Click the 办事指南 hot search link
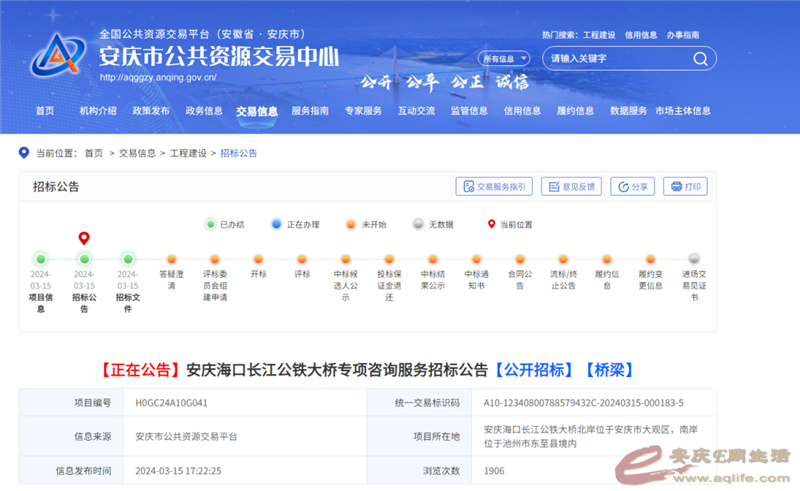 (683, 35)
